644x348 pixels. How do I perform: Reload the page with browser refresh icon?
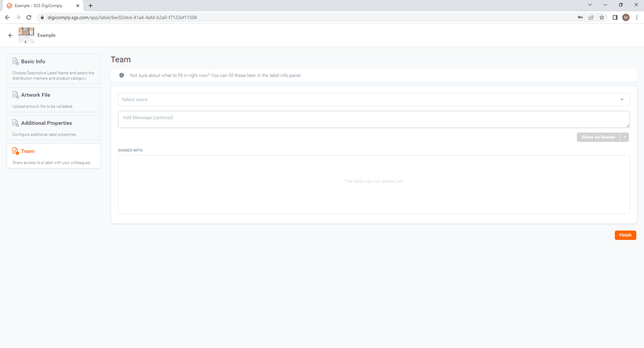click(29, 17)
